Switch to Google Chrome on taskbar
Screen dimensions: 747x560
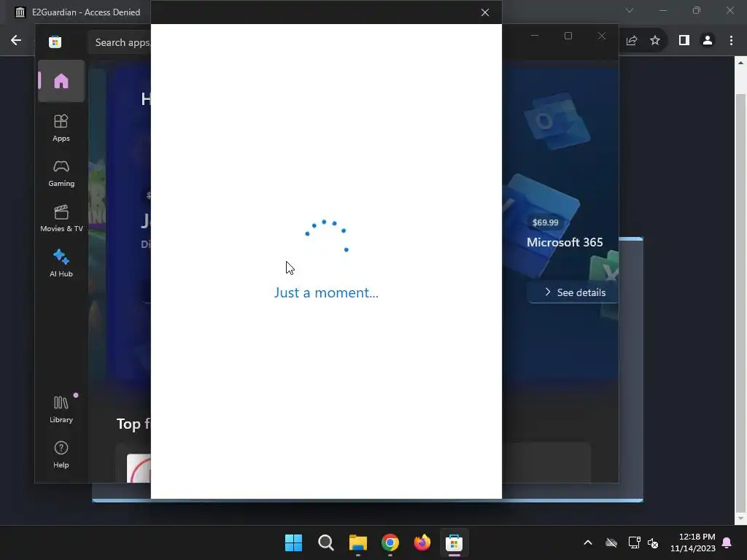[x=390, y=542]
